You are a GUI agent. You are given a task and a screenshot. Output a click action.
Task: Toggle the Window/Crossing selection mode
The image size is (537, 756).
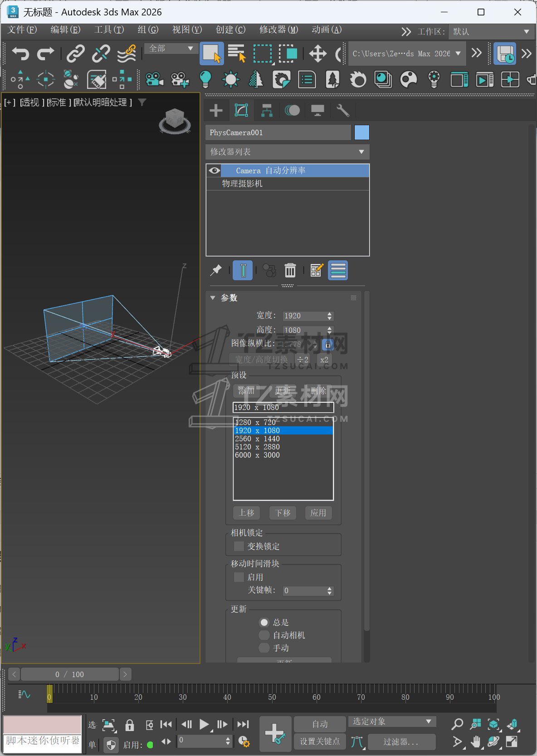pyautogui.click(x=288, y=54)
